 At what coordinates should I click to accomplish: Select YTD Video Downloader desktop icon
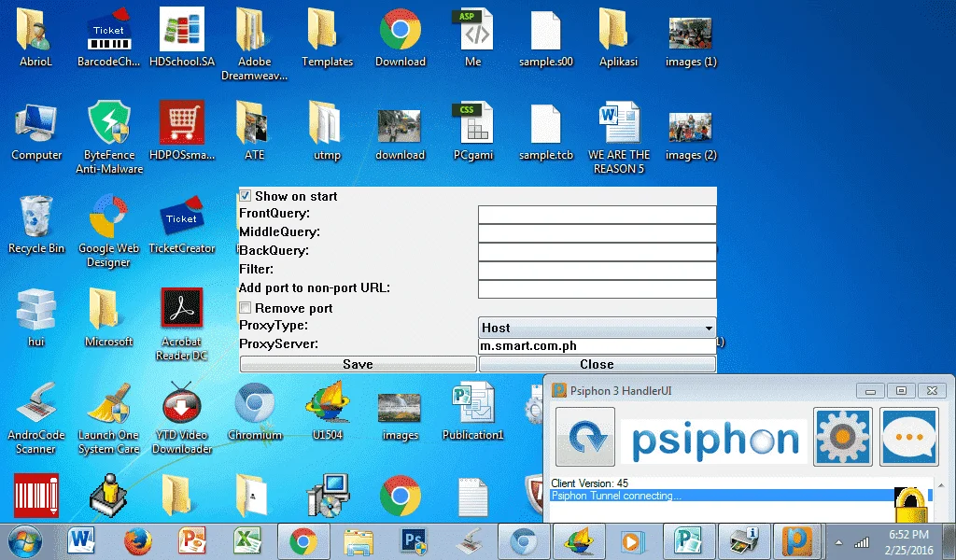click(182, 418)
